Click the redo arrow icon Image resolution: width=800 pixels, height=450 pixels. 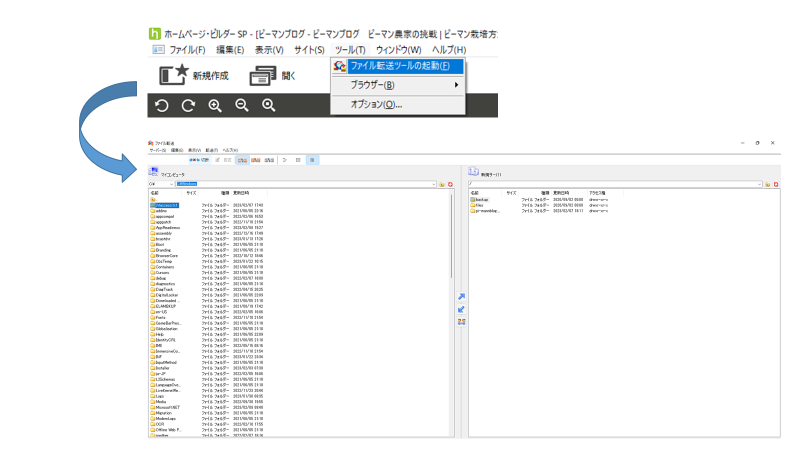coord(188,105)
